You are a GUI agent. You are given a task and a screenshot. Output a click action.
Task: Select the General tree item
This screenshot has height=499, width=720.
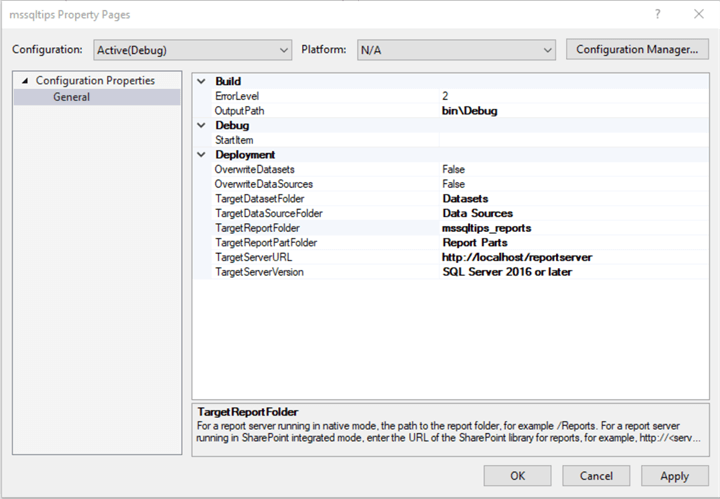click(x=71, y=97)
